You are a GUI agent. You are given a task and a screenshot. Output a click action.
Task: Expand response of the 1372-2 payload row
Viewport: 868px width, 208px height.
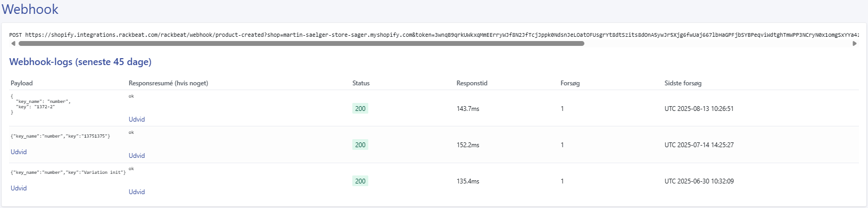[137, 119]
